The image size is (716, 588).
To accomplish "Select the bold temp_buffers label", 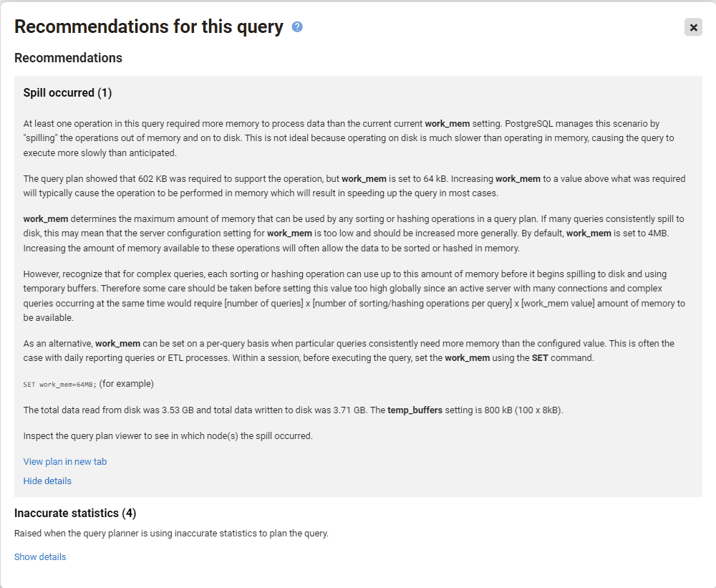I will coord(414,409).
